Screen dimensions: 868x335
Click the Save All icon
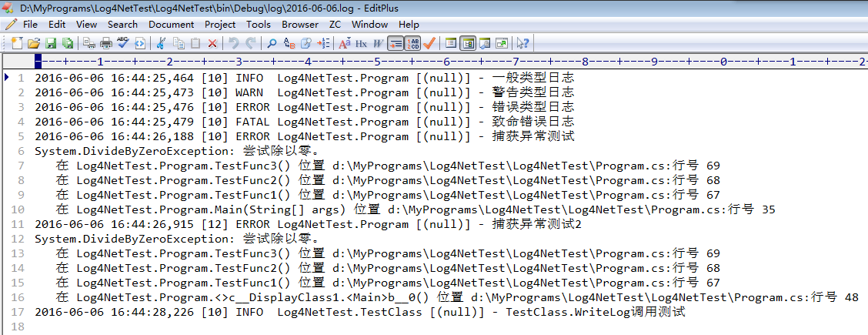(x=68, y=43)
